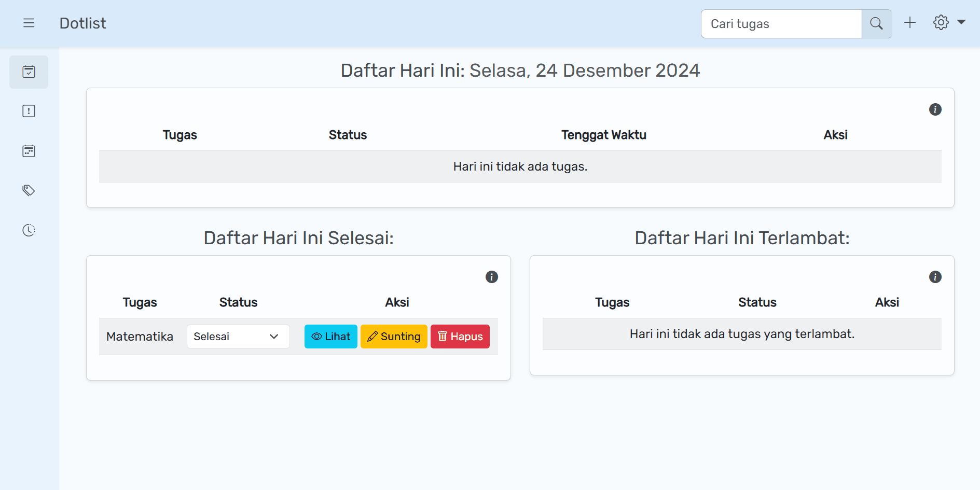The width and height of the screenshot is (980, 490).
Task: Show info for today's task list
Action: (935, 109)
